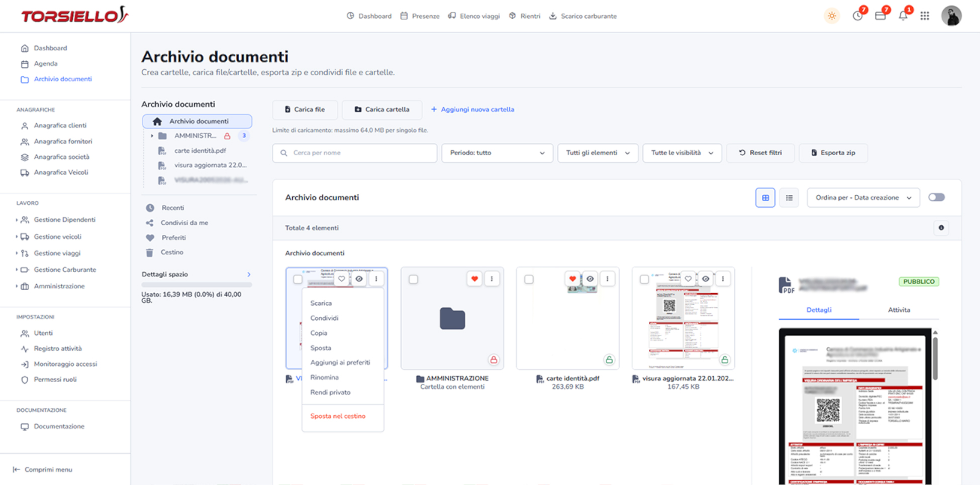Open the Periodo: tutto dropdown
This screenshot has height=485, width=980.
(497, 153)
